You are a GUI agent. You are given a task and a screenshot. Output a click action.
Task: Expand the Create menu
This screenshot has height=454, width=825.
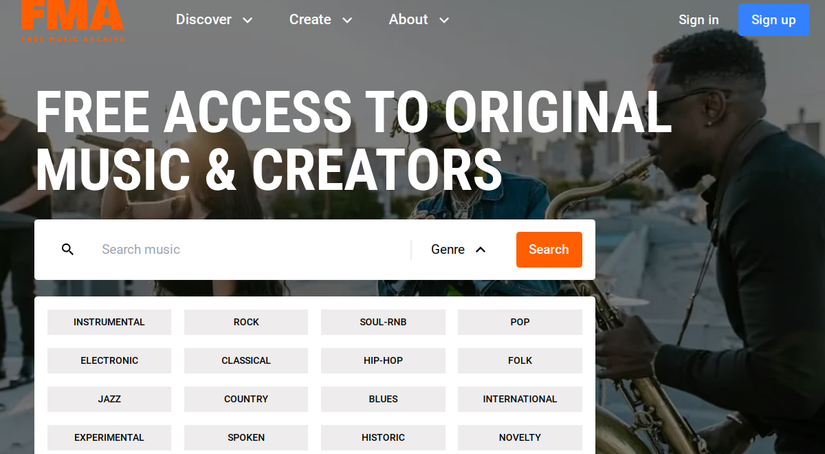(320, 19)
